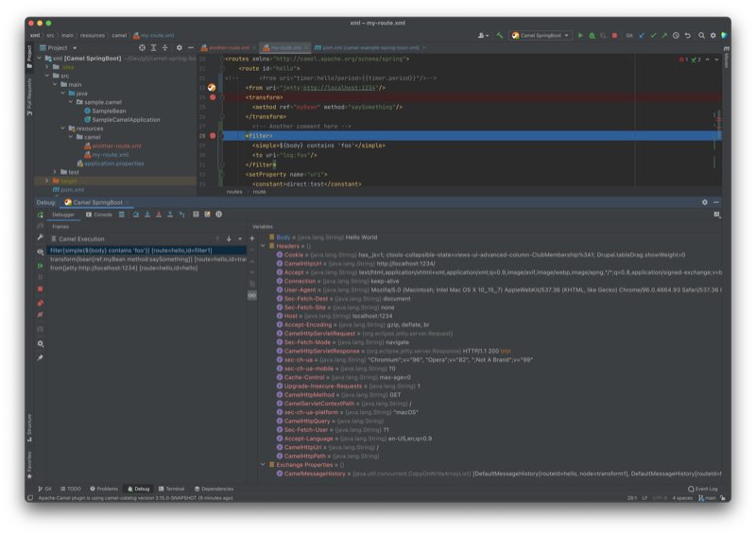
Task: Open Camel SpringBoot run configuration dropdown
Action: coord(541,35)
